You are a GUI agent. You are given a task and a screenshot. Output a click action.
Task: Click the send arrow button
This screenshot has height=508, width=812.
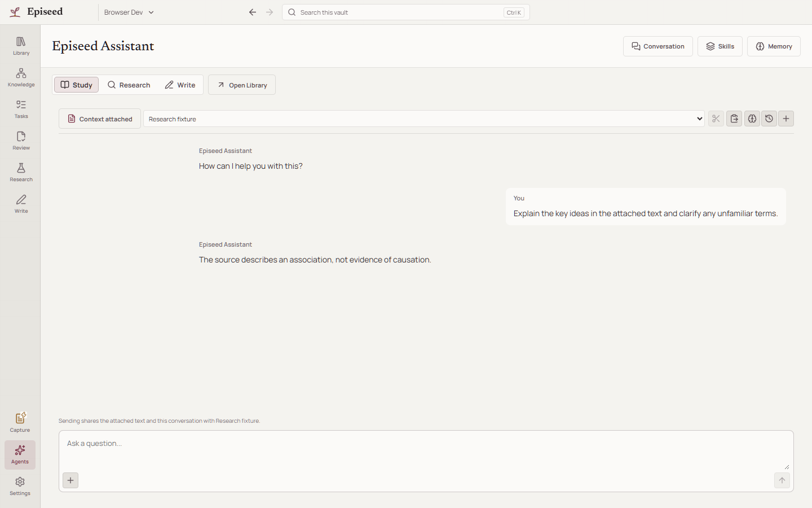(782, 480)
